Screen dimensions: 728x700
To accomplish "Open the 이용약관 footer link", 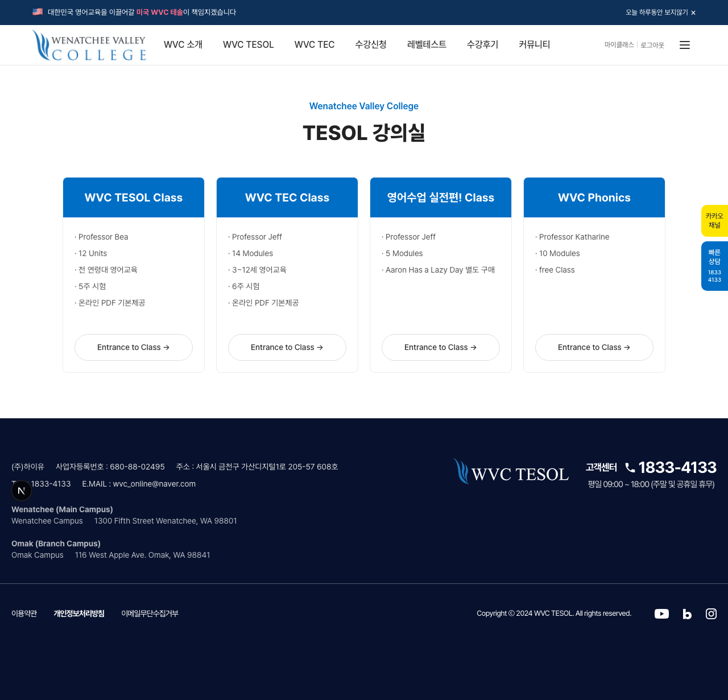I will pyautogui.click(x=24, y=613).
